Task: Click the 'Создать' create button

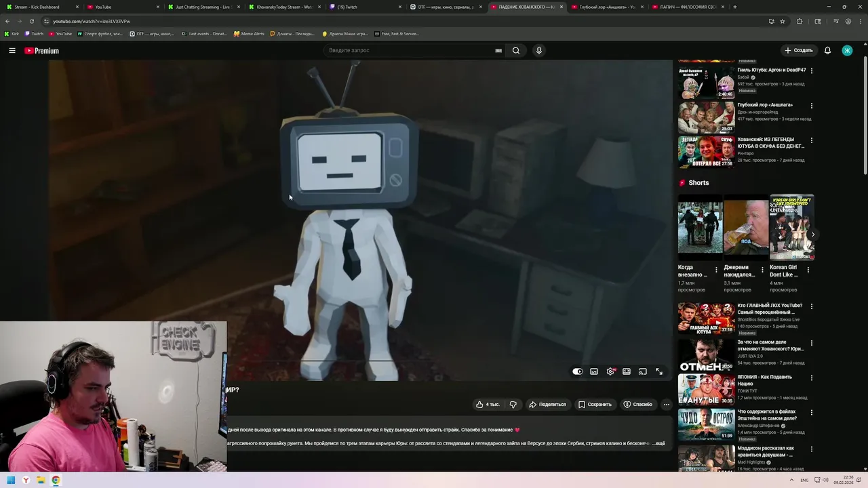Action: (798, 50)
